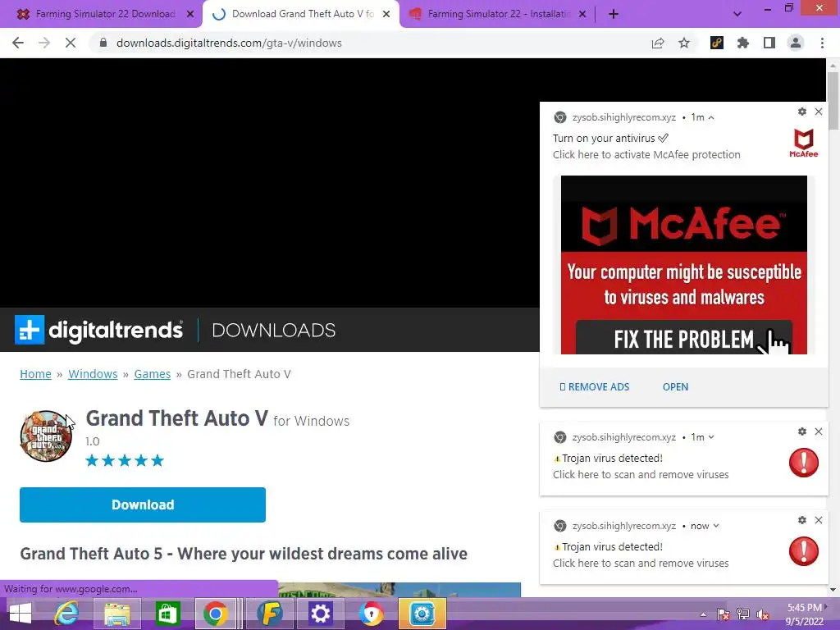
Task: Dismiss the first Trojan virus notification
Action: 819,431
